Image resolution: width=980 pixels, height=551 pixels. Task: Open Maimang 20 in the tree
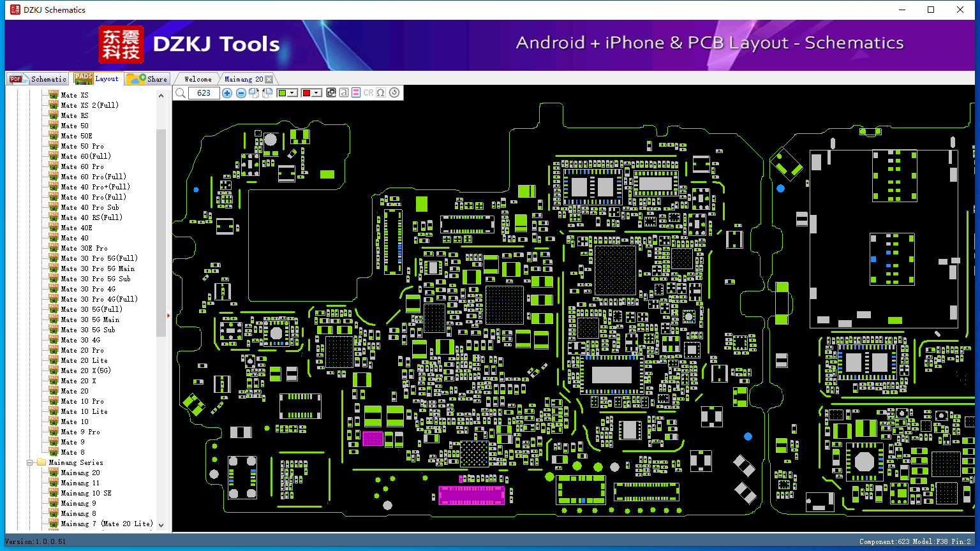(80, 473)
